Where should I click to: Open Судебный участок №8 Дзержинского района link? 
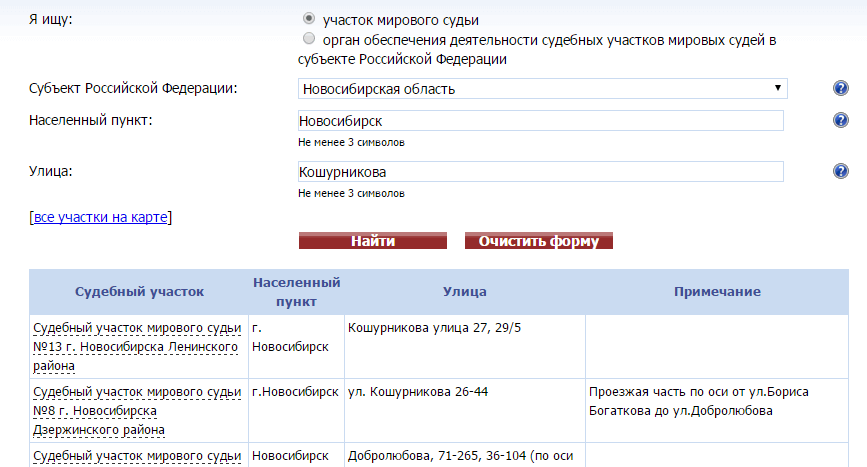click(x=137, y=410)
